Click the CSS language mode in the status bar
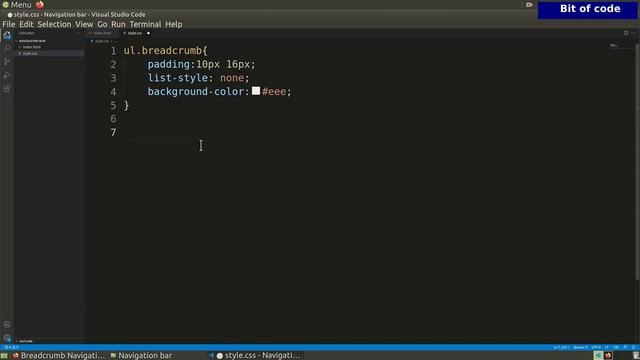The image size is (640, 360). [x=616, y=347]
